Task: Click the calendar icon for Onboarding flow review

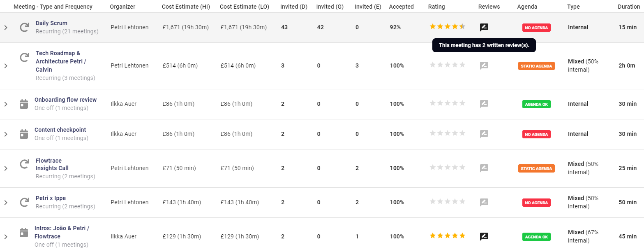Action: point(24,104)
